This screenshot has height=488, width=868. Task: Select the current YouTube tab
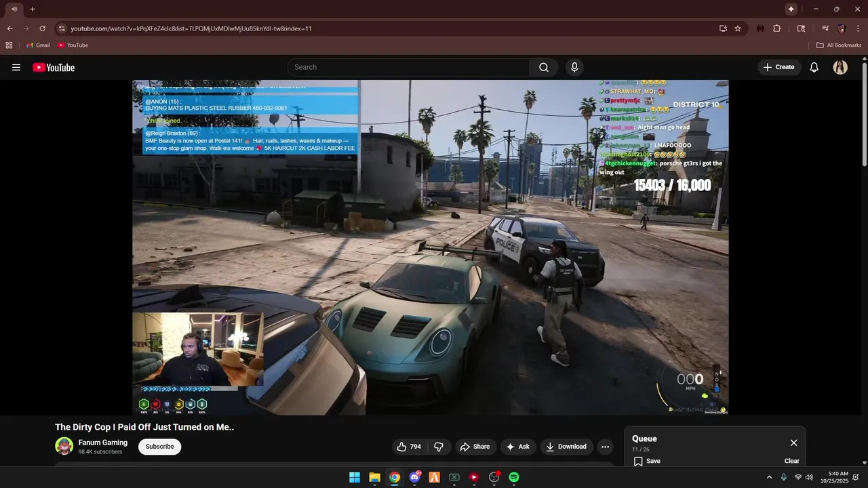coord(14,9)
